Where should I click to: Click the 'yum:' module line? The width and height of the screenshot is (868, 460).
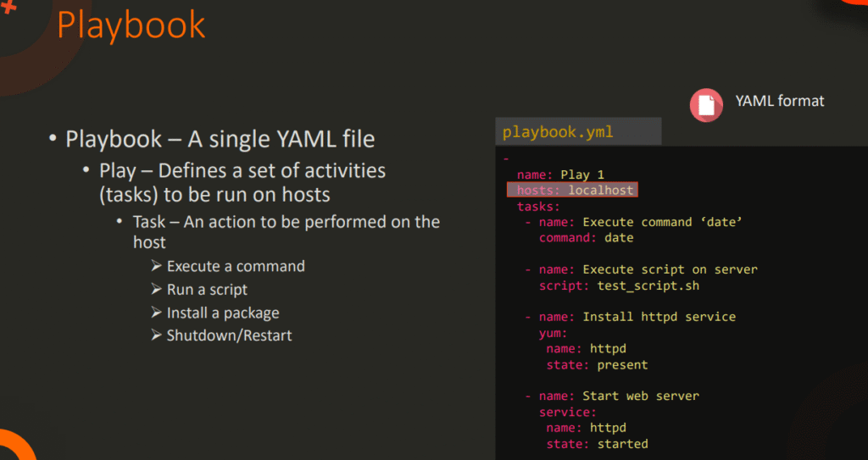[x=553, y=333]
